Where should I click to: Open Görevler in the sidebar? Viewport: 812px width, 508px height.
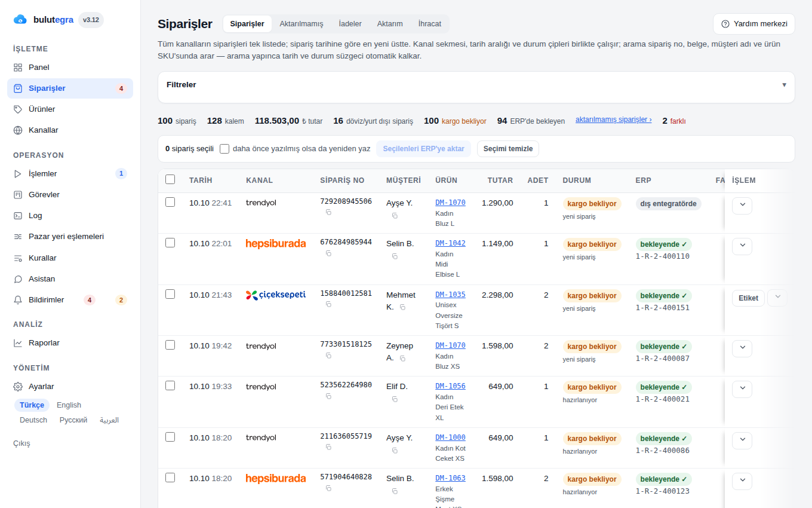tap(70, 195)
